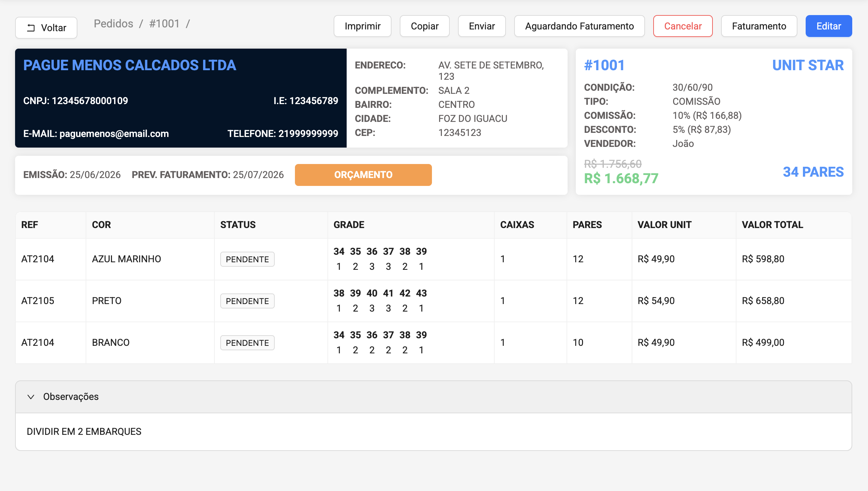Click the R$ 598,80 total value
The height and width of the screenshot is (491, 868).
pyautogui.click(x=763, y=259)
